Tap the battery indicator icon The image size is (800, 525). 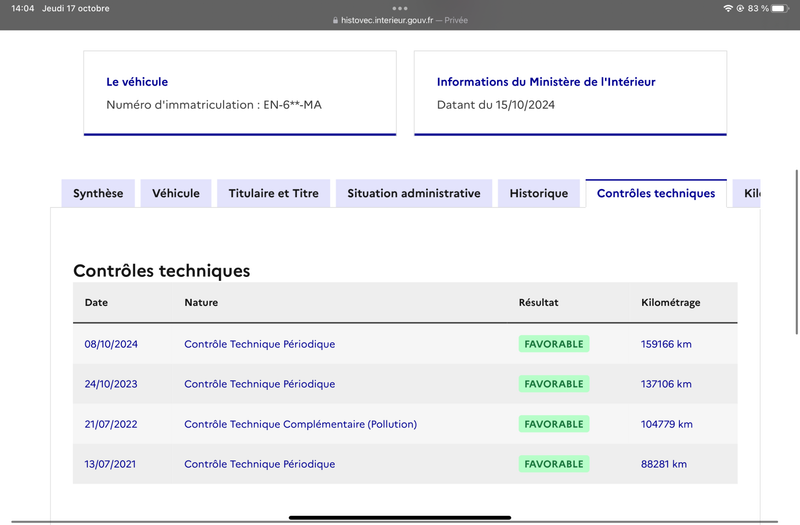click(780, 8)
